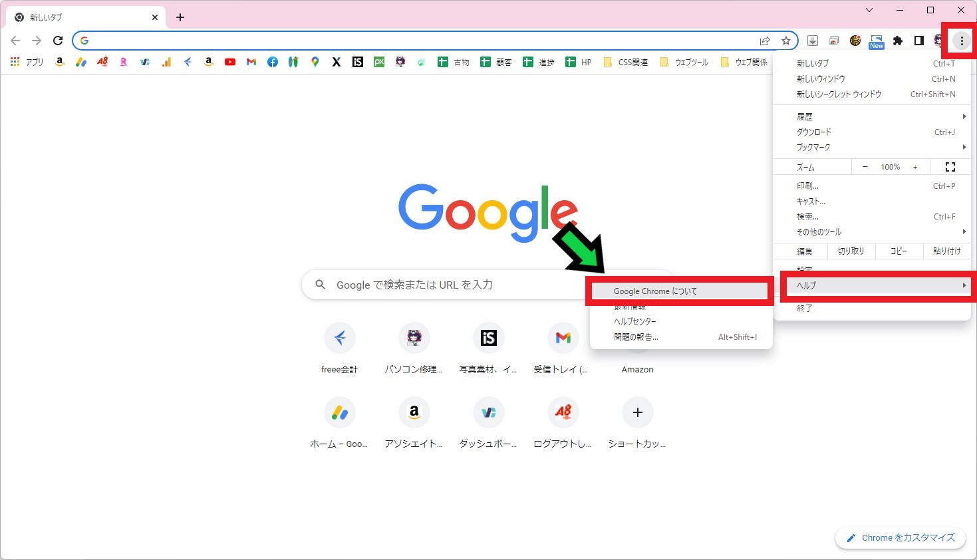The image size is (977, 560).
Task: Expand the ウェブ関係 bookmark folder
Action: (x=744, y=62)
